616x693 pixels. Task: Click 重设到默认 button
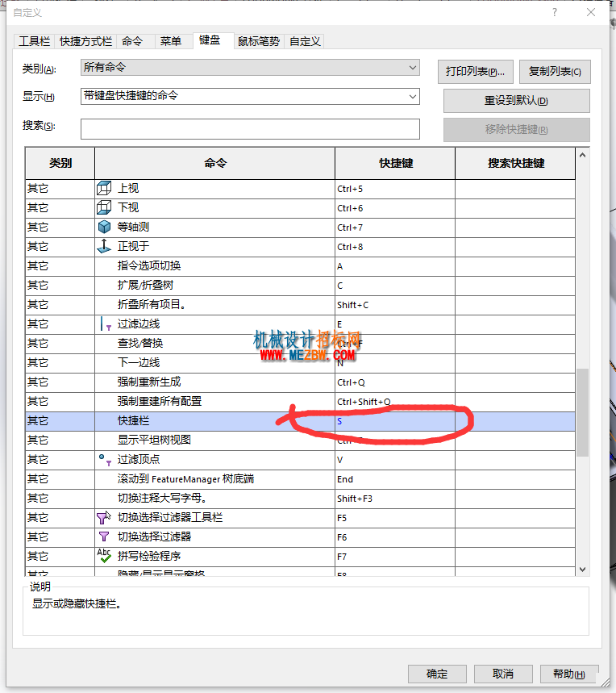click(x=517, y=101)
